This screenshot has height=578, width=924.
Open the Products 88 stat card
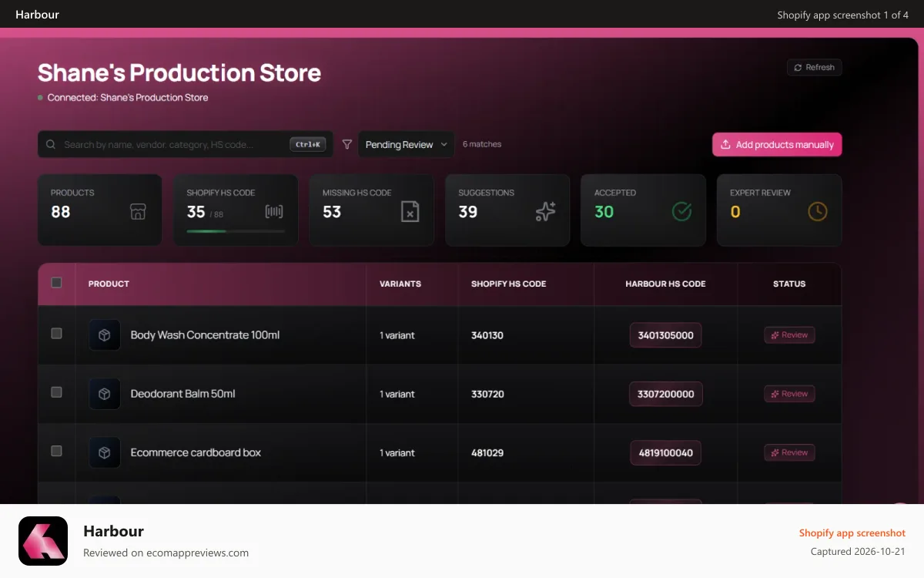(100, 210)
